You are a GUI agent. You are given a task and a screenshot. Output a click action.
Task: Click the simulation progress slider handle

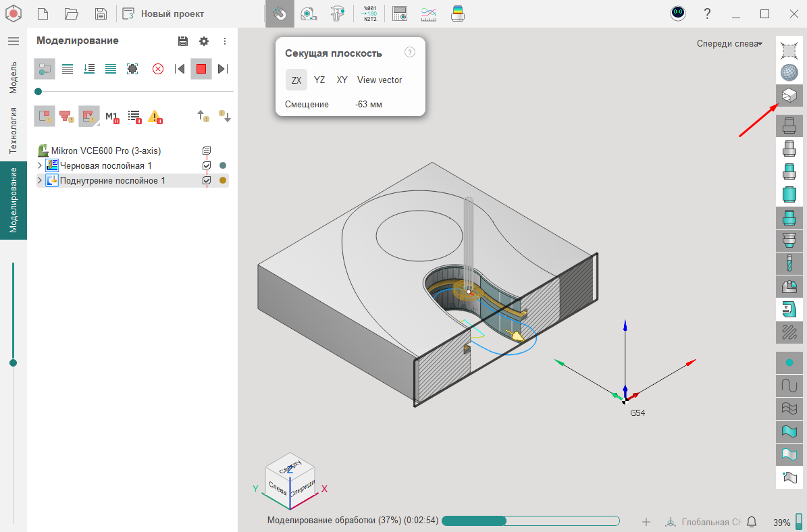[x=38, y=91]
